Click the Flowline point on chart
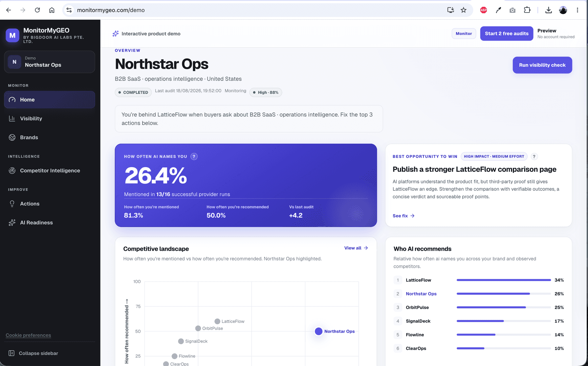Image resolution: width=588 pixels, height=366 pixels. 174,356
